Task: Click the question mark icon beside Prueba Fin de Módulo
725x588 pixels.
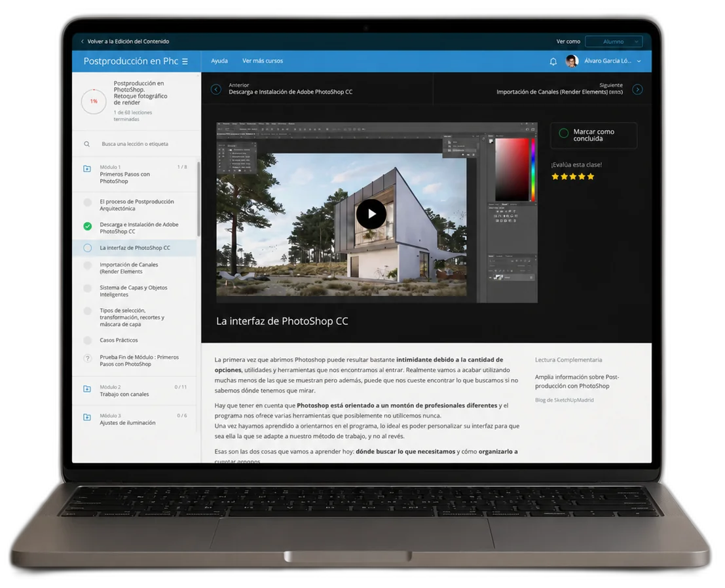Action: tap(87, 358)
